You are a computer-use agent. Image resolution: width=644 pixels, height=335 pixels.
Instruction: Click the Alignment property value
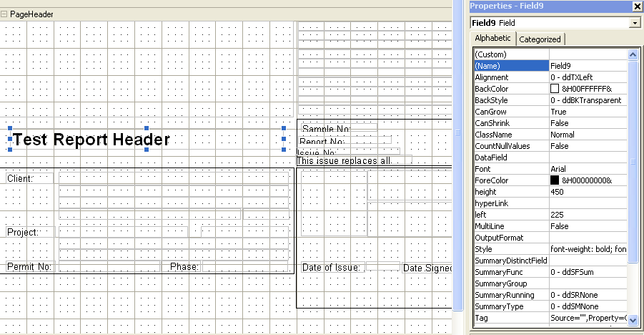tap(588, 77)
